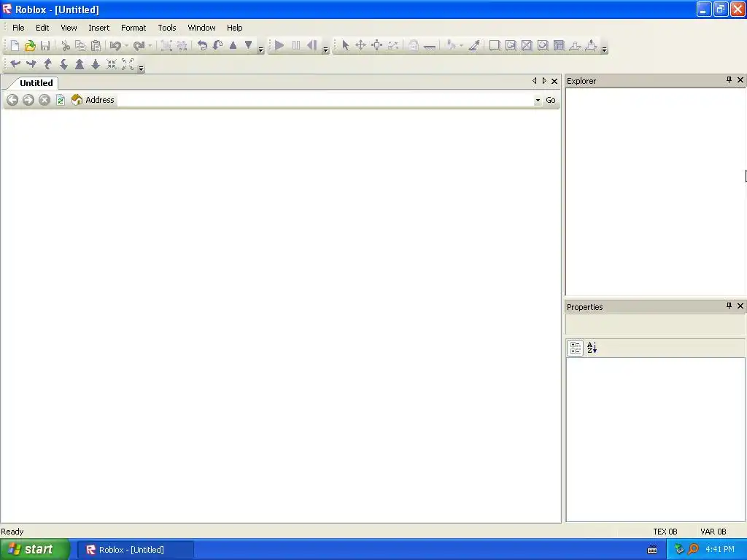Expand the run toolbar options arrow
The height and width of the screenshot is (560, 747).
pos(325,49)
